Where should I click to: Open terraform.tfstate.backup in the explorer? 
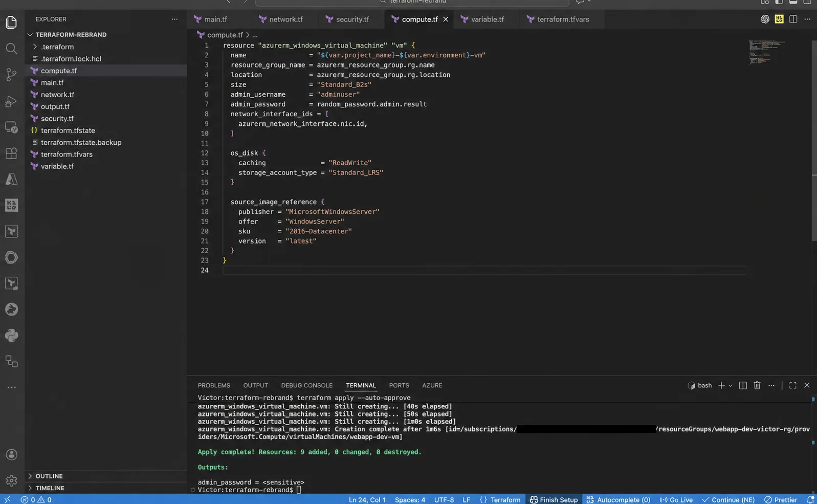[x=81, y=142]
